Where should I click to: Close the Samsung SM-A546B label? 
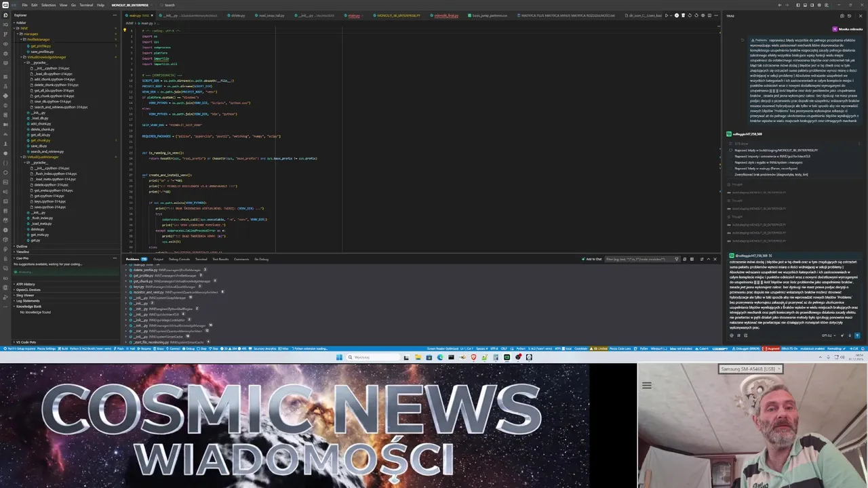tap(778, 369)
